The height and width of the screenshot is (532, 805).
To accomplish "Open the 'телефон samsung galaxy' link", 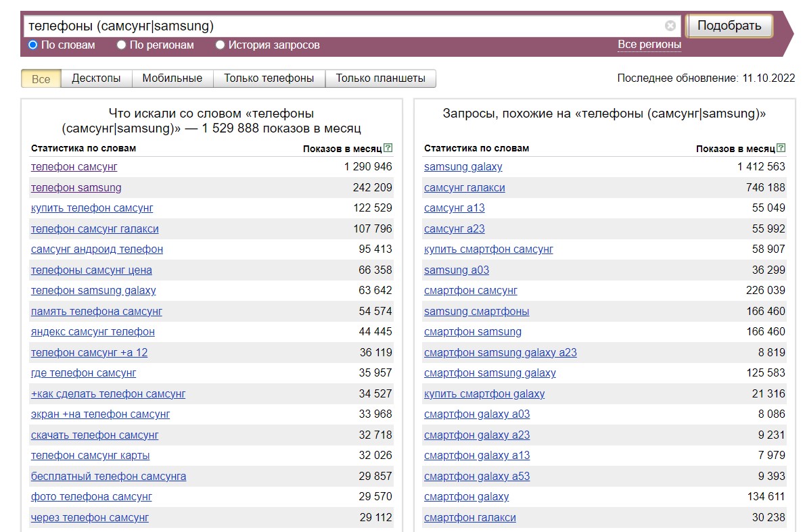I will coord(93,291).
